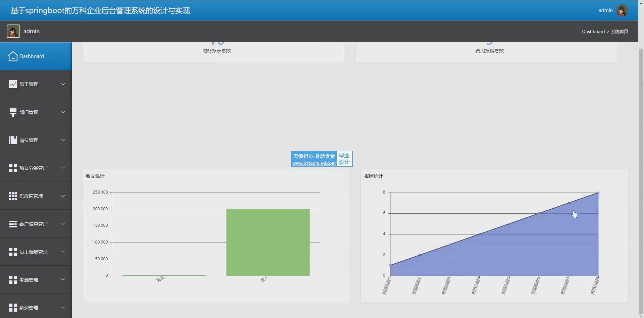
Task: Click the 收支统计 chart title
Action: point(95,176)
